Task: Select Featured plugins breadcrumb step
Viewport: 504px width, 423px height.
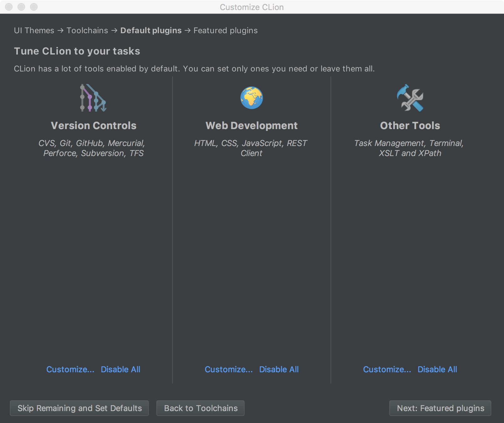Action: point(226,30)
